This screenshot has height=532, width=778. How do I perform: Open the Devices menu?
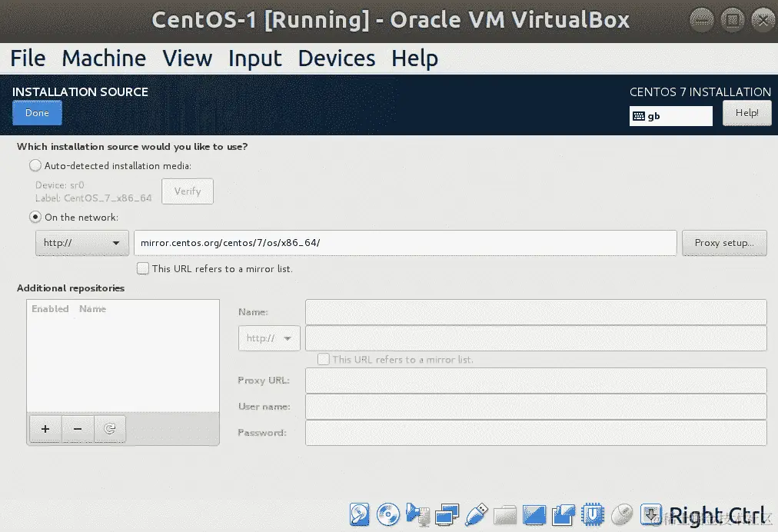click(x=337, y=58)
